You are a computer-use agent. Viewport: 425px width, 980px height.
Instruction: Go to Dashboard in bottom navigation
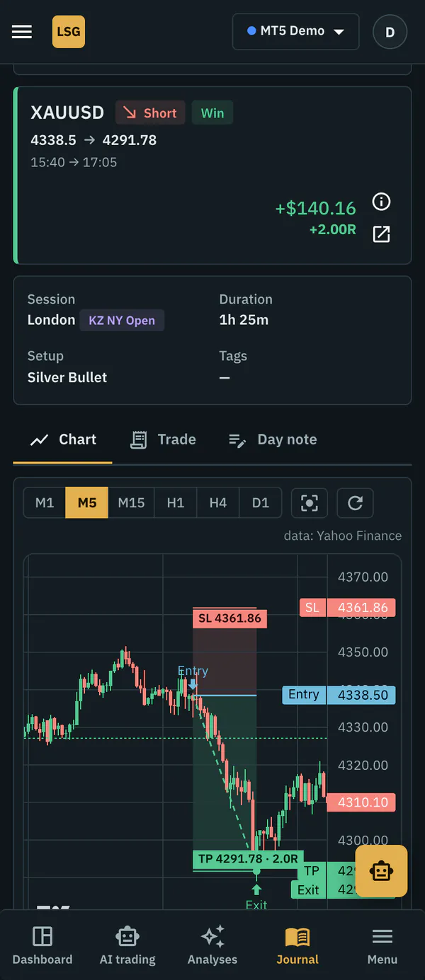pyautogui.click(x=42, y=945)
